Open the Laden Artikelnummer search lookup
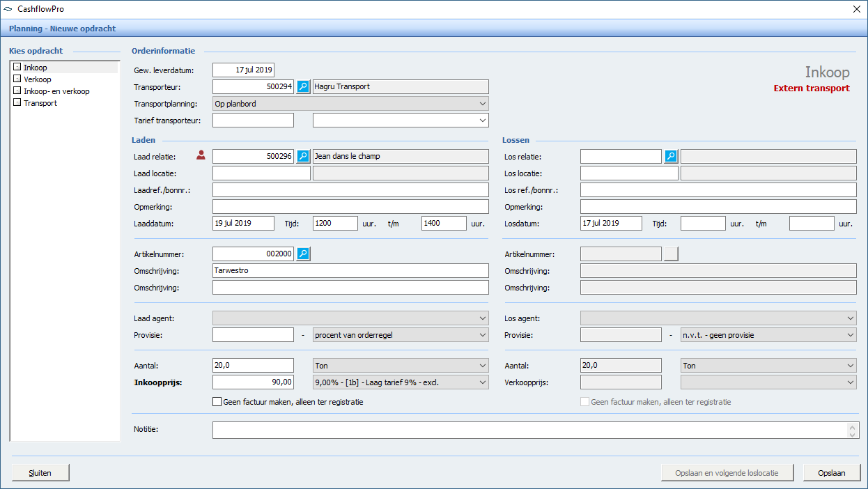The image size is (868, 489). point(303,254)
